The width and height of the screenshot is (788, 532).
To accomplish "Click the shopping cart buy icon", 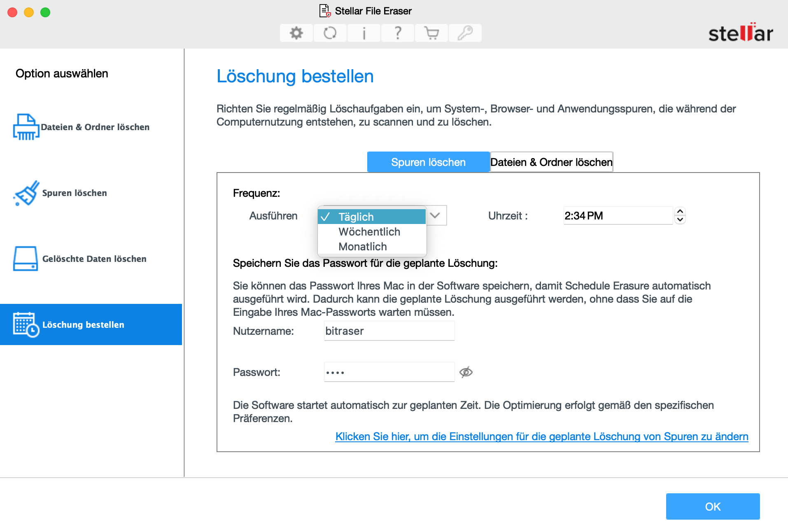I will 431,33.
